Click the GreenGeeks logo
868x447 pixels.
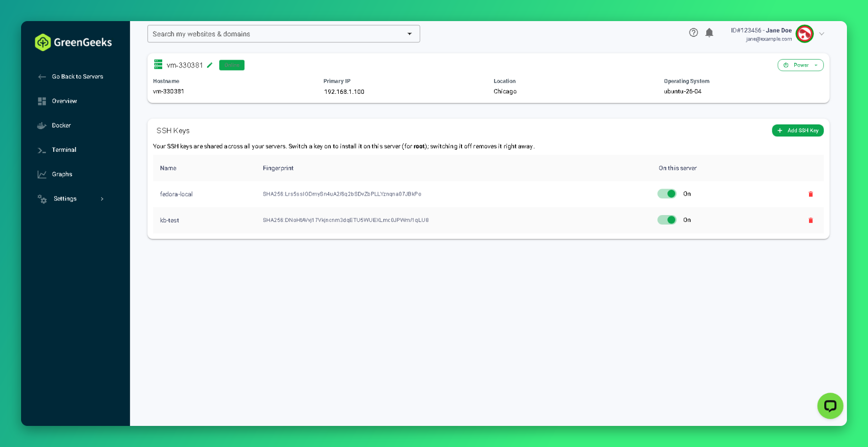coord(73,42)
